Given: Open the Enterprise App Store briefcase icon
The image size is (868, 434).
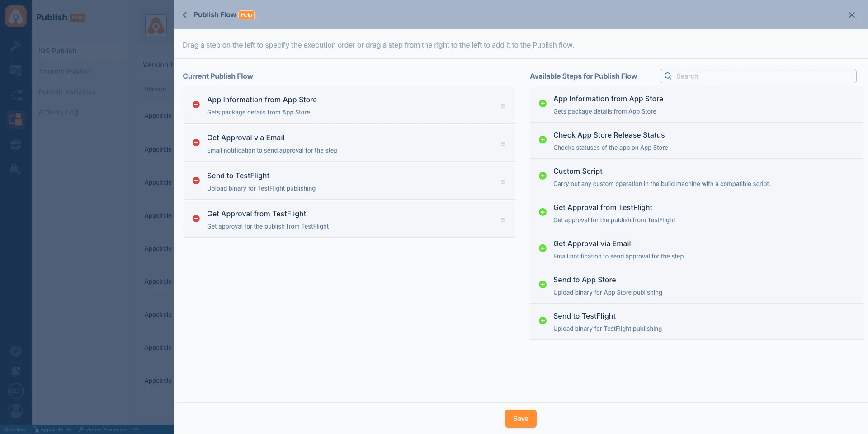Looking at the screenshot, I should 16,144.
